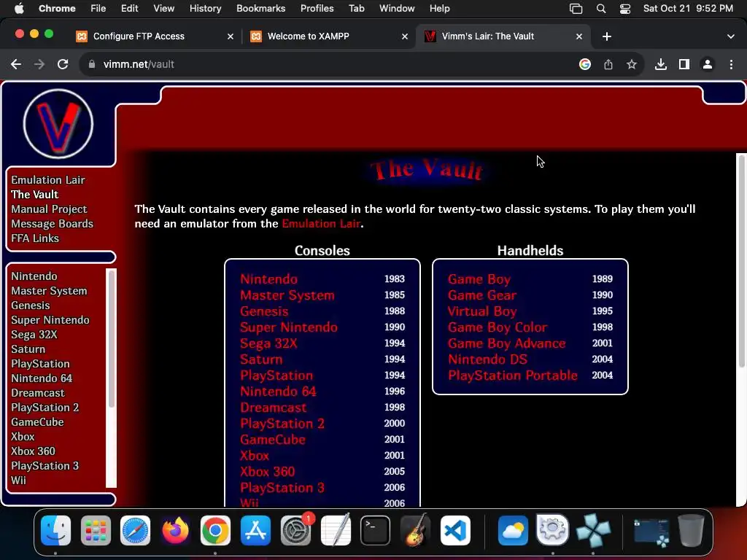Screen dimensions: 747x560
Task: Bookmark this page with the star icon
Action: pyautogui.click(x=632, y=64)
